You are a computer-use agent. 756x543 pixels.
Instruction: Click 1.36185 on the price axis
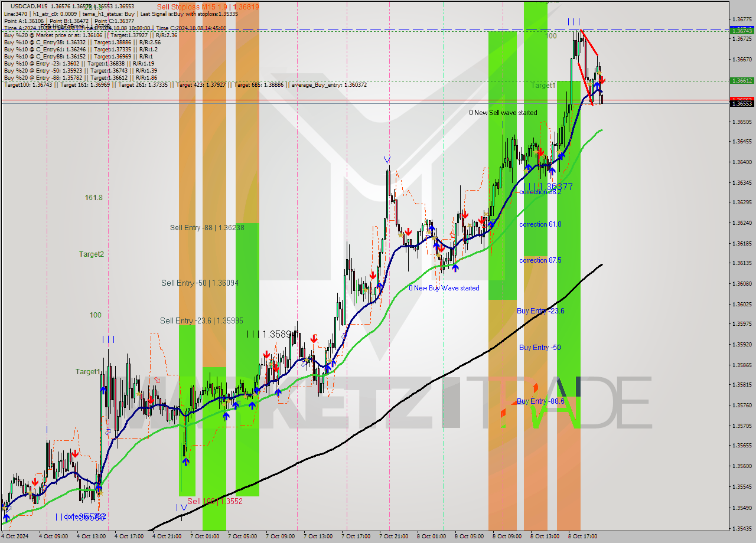[x=741, y=243]
